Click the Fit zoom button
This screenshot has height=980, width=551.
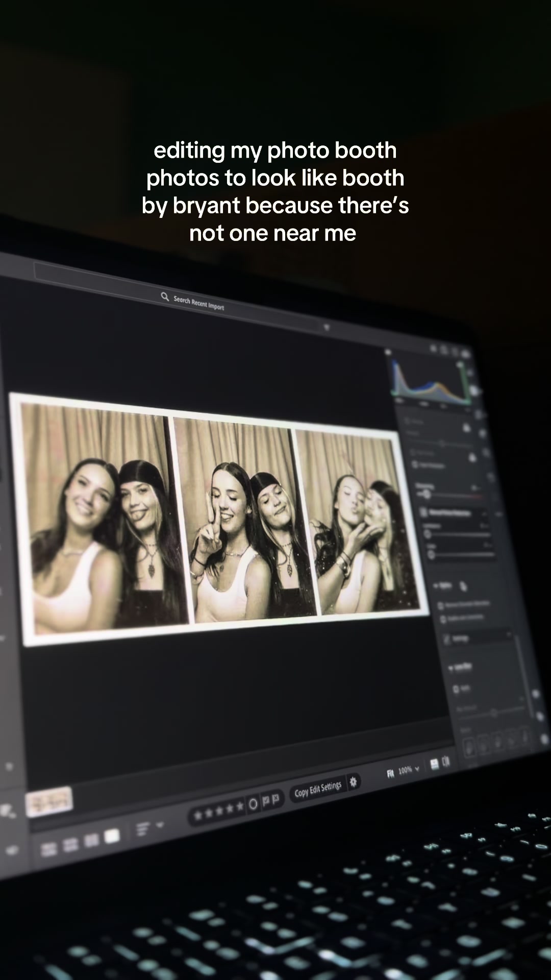click(x=390, y=774)
